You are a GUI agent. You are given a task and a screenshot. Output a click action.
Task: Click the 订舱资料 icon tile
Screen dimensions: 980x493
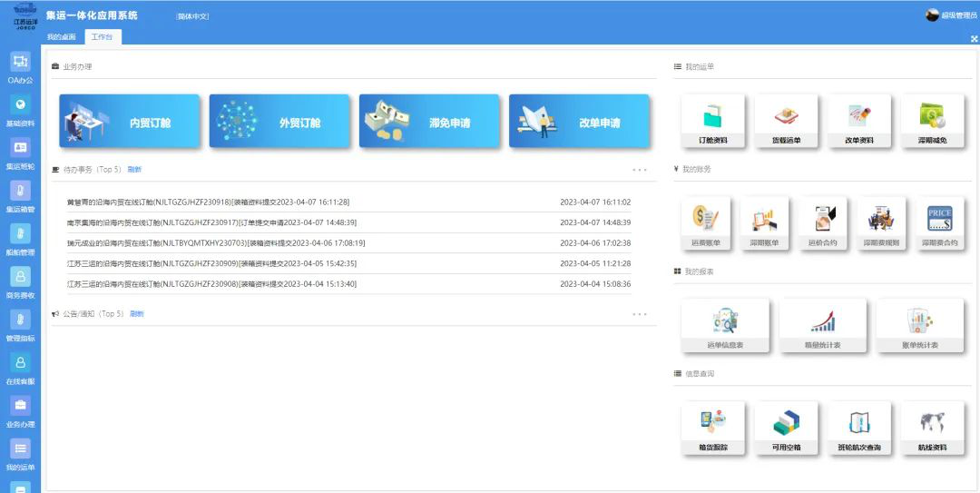click(712, 121)
